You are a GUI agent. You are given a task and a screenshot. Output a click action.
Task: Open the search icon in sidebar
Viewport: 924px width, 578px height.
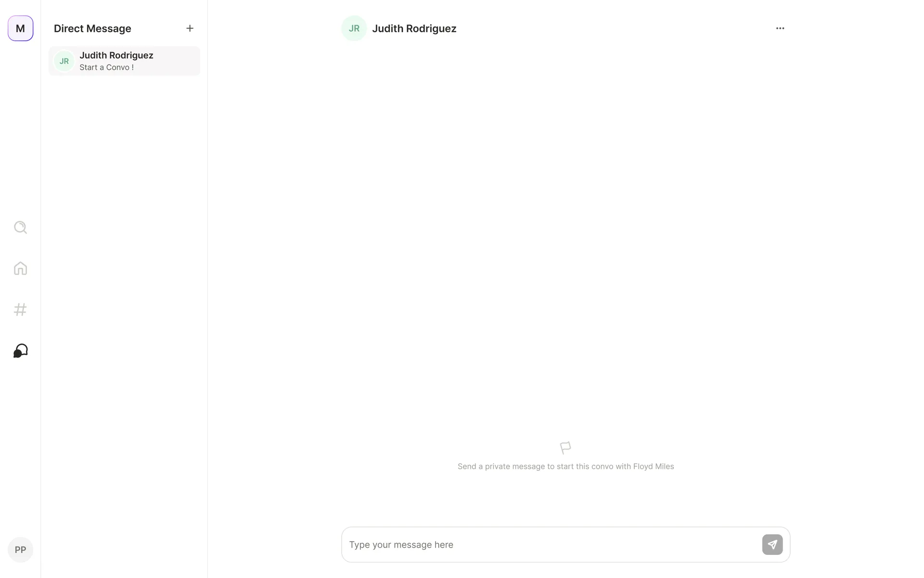(20, 227)
